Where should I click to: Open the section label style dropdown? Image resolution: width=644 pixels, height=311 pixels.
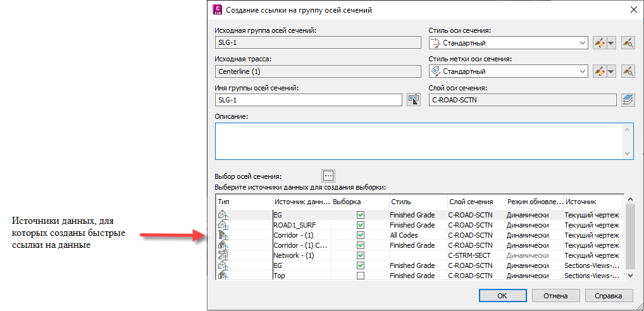click(x=583, y=71)
